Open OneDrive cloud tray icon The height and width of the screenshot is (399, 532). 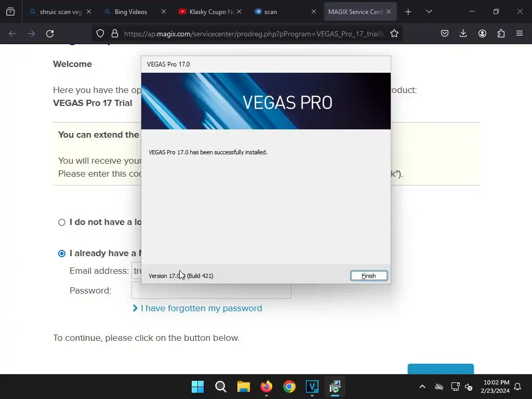[439, 387]
